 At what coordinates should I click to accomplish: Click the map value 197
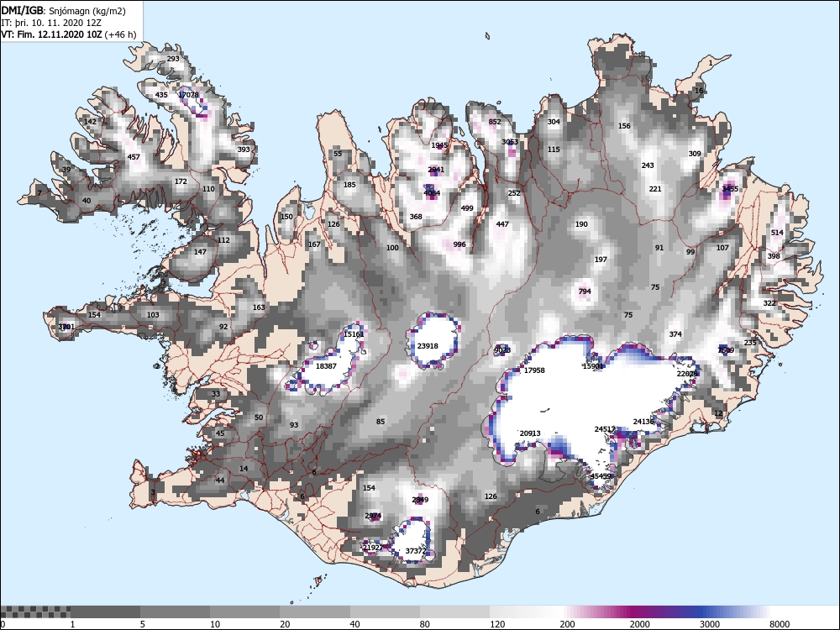click(x=601, y=260)
